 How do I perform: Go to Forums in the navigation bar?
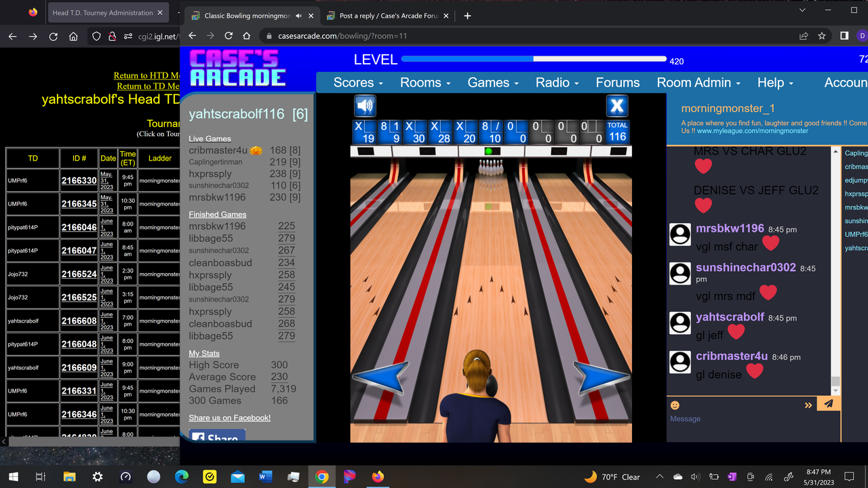point(618,83)
